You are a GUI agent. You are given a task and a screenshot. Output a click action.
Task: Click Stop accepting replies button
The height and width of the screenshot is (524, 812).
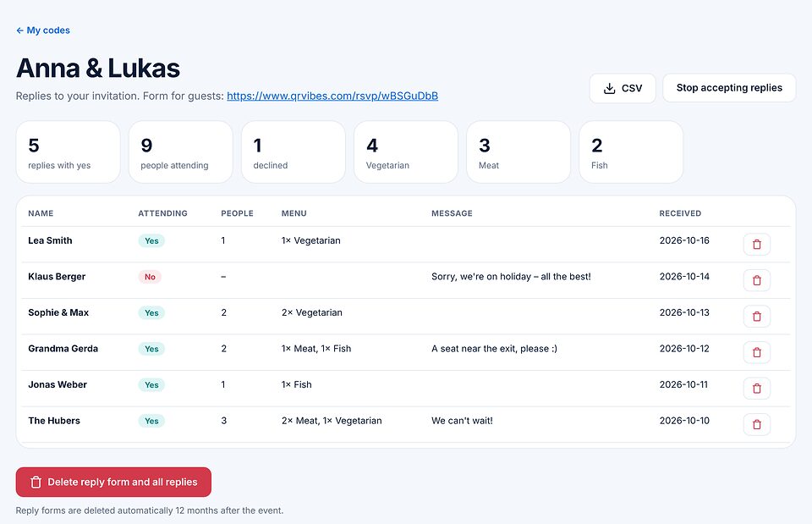coord(728,88)
